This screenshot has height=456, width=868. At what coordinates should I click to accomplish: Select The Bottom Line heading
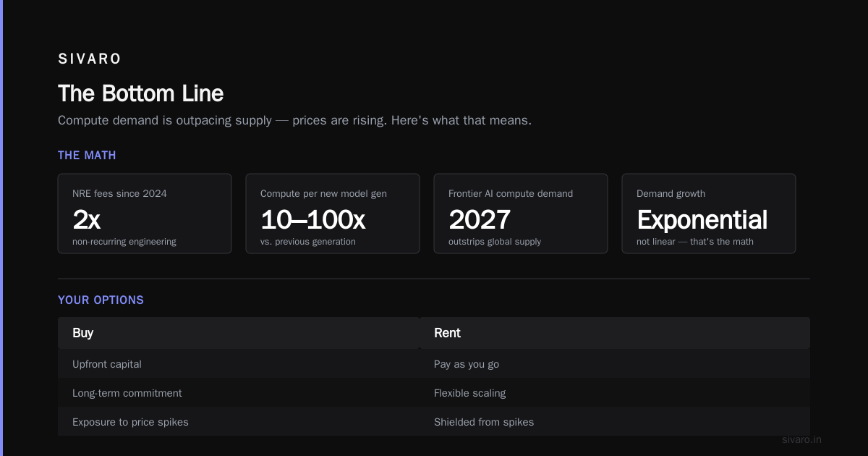(141, 93)
